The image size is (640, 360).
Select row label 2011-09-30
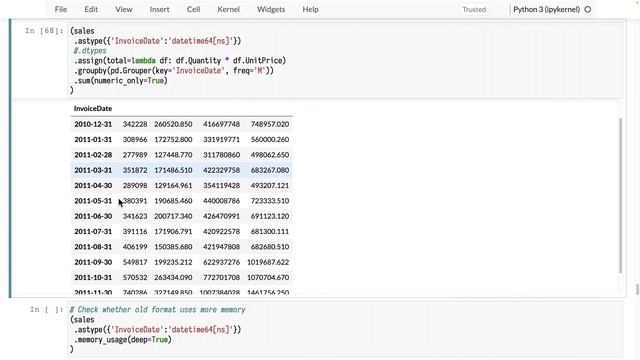[x=93, y=262]
